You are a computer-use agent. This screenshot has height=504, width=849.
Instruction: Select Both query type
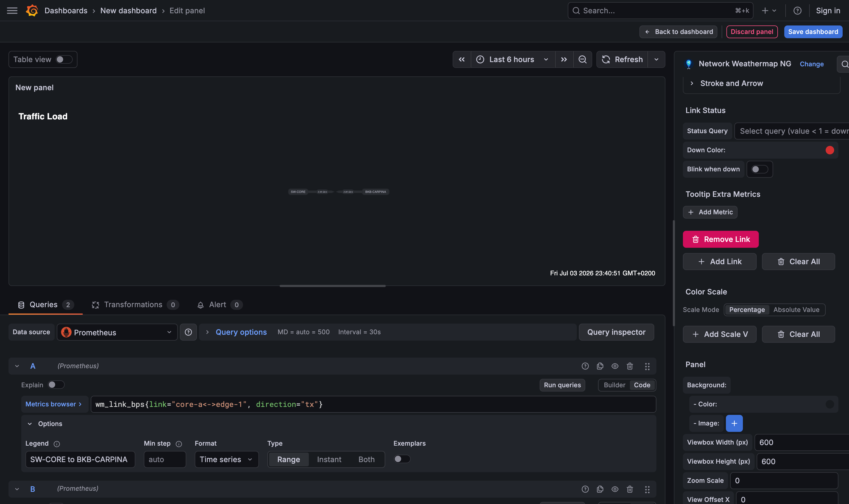(x=366, y=459)
